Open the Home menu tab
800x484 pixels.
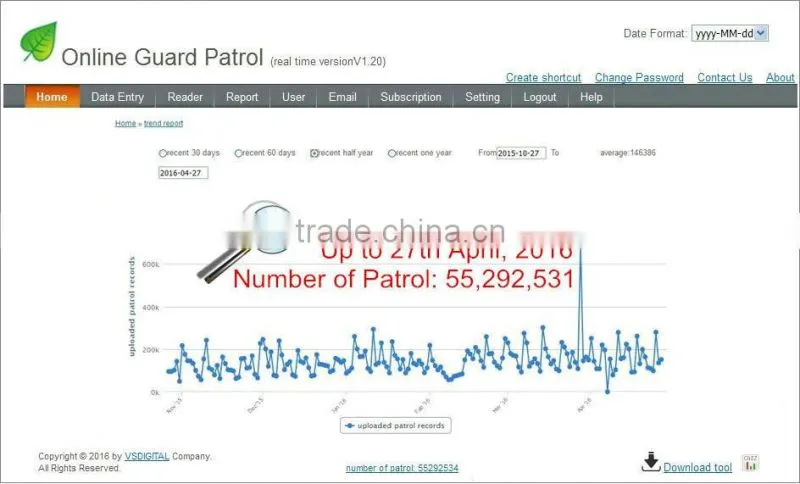(x=52, y=97)
